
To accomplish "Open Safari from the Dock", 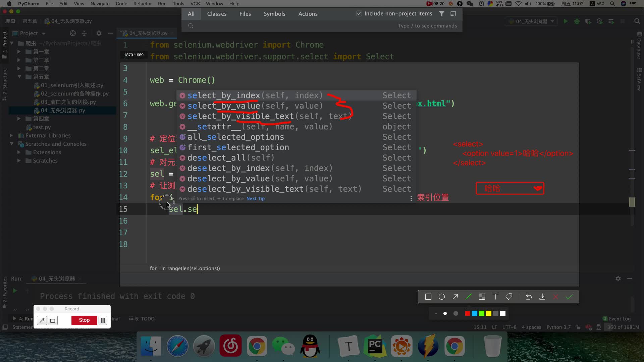I will point(178,346).
